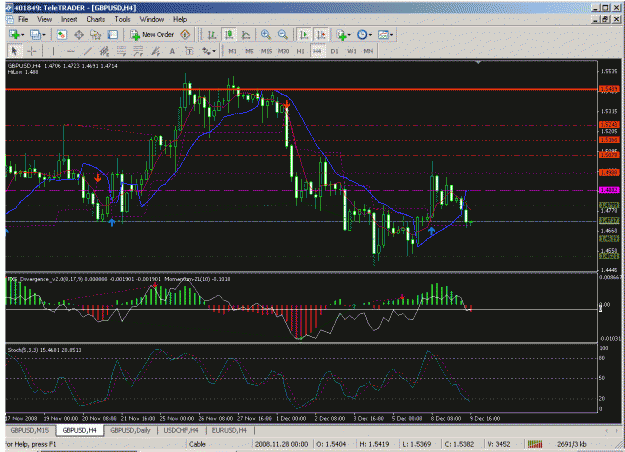Viewport: 625px width, 452px height.
Task: Click connection status 2691/3 kb indicator
Action: click(x=572, y=444)
